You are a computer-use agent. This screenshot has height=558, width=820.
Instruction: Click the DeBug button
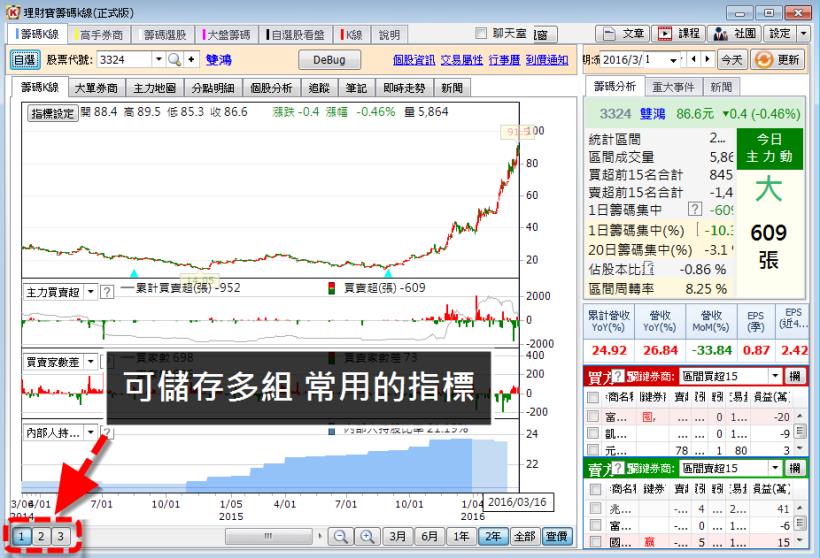(x=329, y=60)
